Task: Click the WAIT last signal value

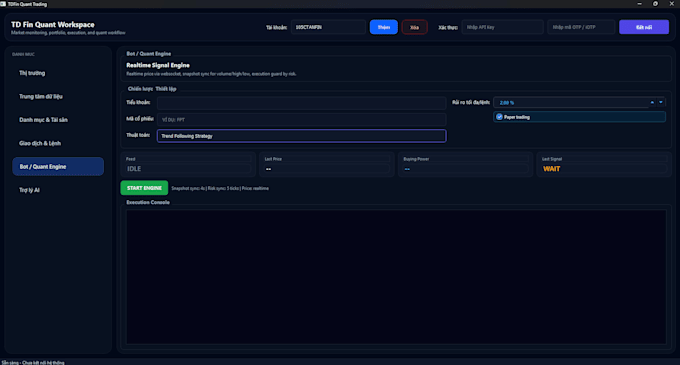Action: coord(551,169)
